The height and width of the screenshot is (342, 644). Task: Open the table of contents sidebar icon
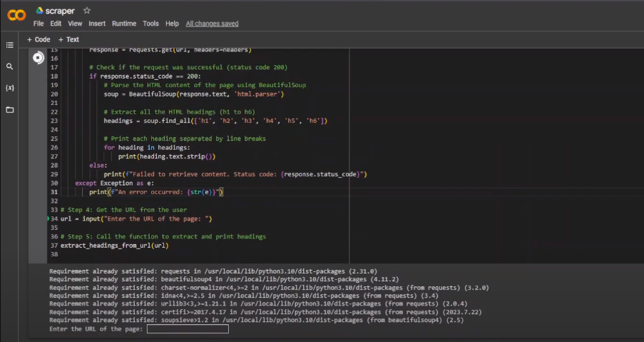click(x=9, y=45)
